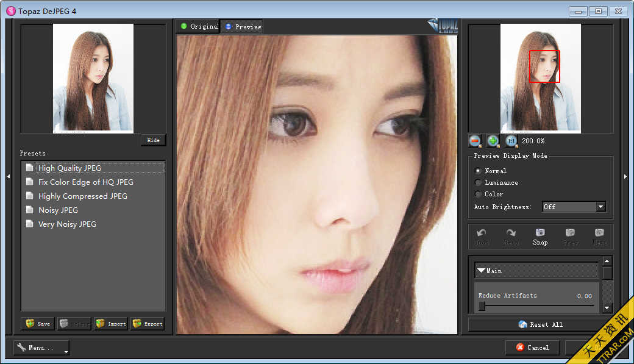This screenshot has height=364, width=634.
Task: Switch to the Preview tab
Action: (x=243, y=27)
